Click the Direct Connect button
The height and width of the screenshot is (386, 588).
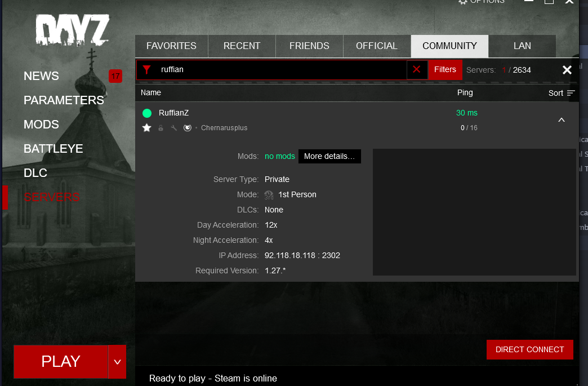click(x=529, y=349)
